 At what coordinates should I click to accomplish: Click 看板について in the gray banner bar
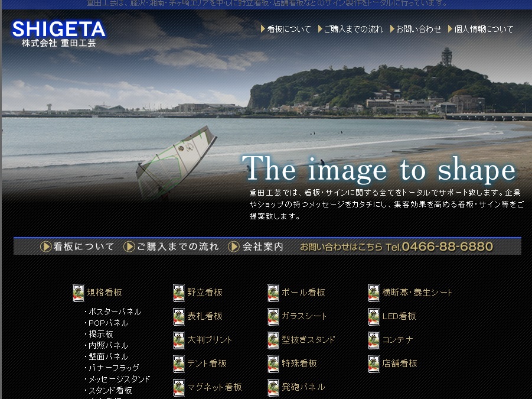(83, 246)
